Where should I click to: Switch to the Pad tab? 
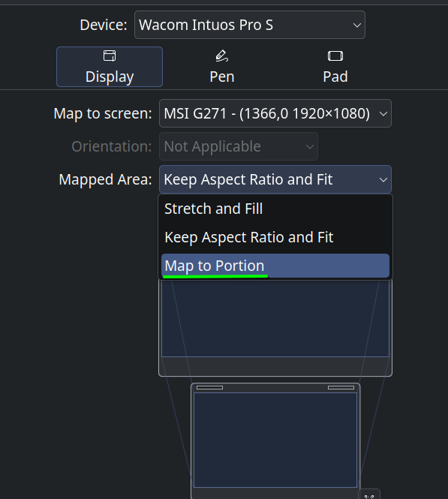tap(335, 67)
